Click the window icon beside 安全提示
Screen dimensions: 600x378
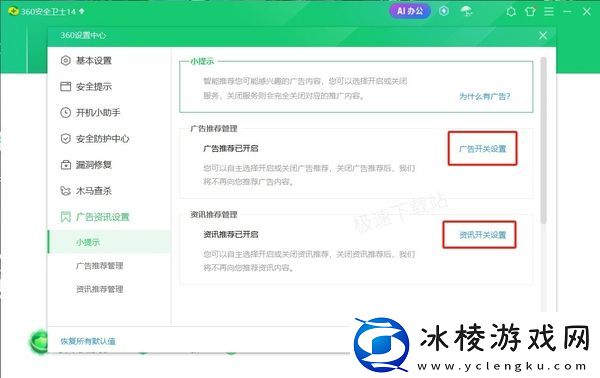point(65,86)
